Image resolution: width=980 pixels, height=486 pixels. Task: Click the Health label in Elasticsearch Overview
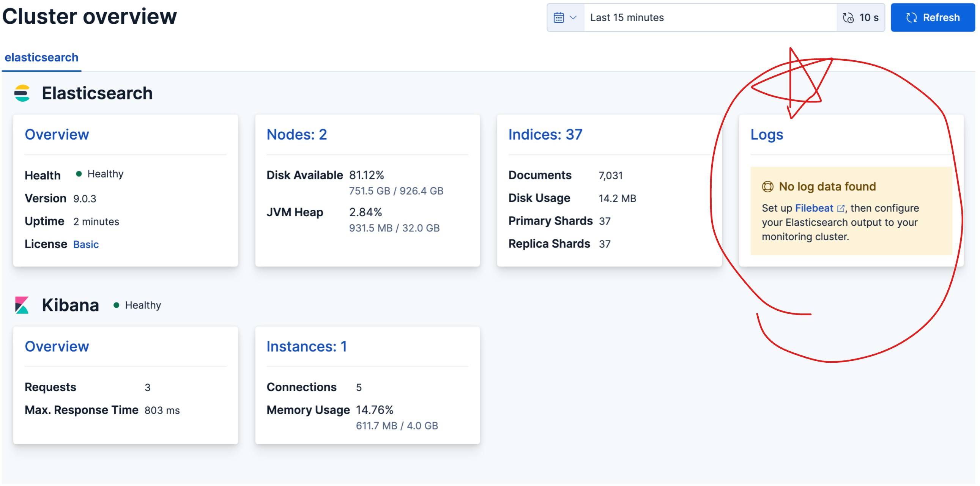click(x=43, y=176)
